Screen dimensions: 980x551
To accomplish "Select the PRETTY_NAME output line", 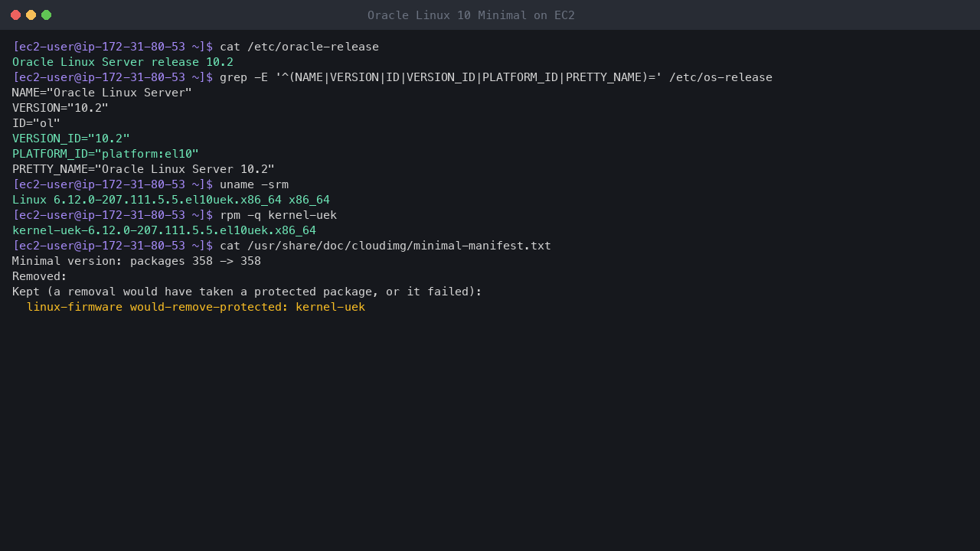I will pyautogui.click(x=143, y=169).
